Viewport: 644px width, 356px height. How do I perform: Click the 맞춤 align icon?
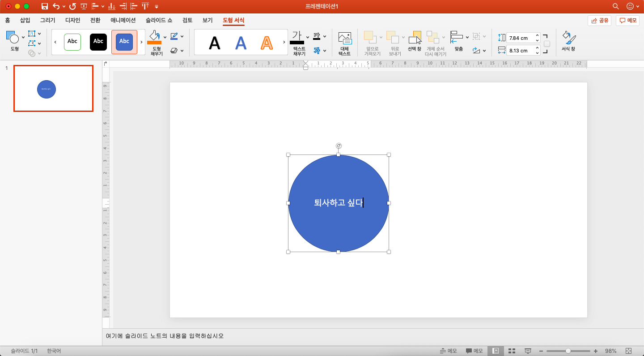click(457, 37)
